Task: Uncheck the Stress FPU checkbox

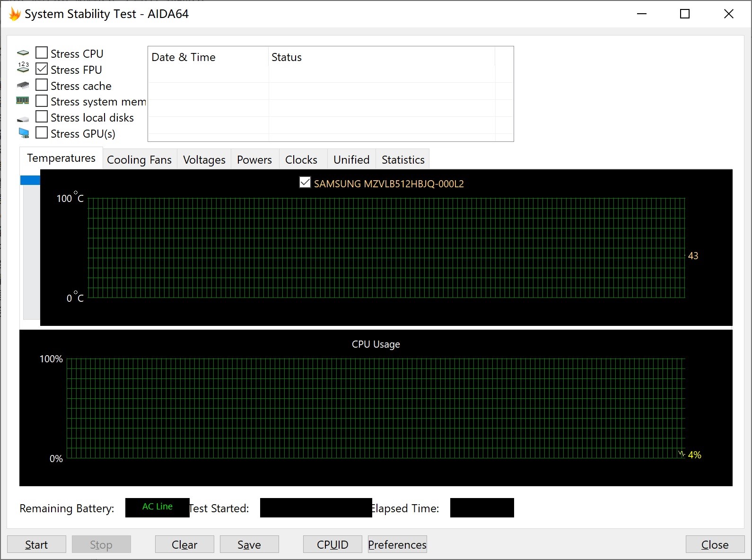Action: pos(42,69)
